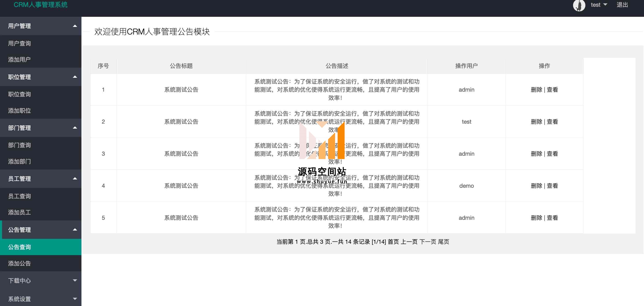Expand the 系统设置 menu section
This screenshot has height=306, width=644.
pyautogui.click(x=41, y=299)
